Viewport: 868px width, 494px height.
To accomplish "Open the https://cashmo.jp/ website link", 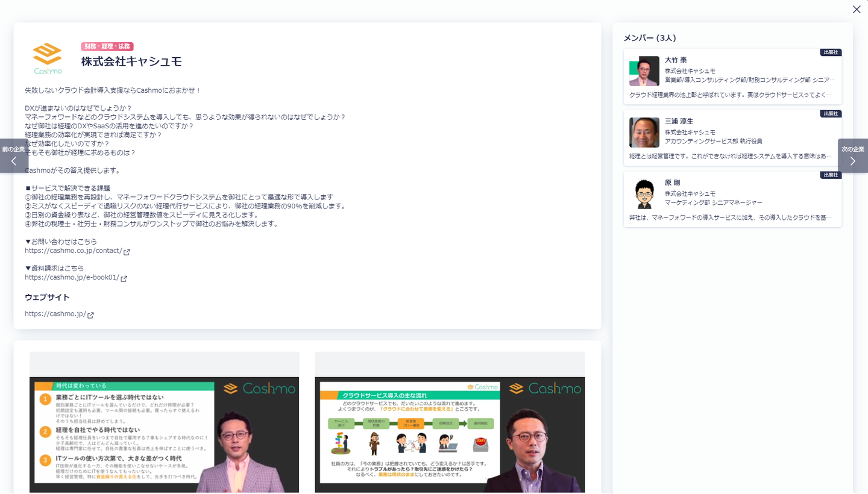I will coord(55,314).
